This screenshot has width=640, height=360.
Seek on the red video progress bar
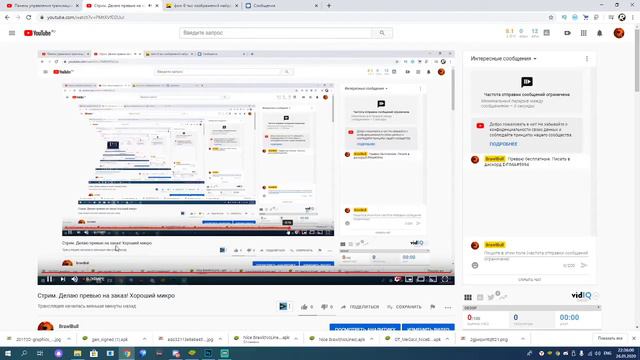point(246,273)
